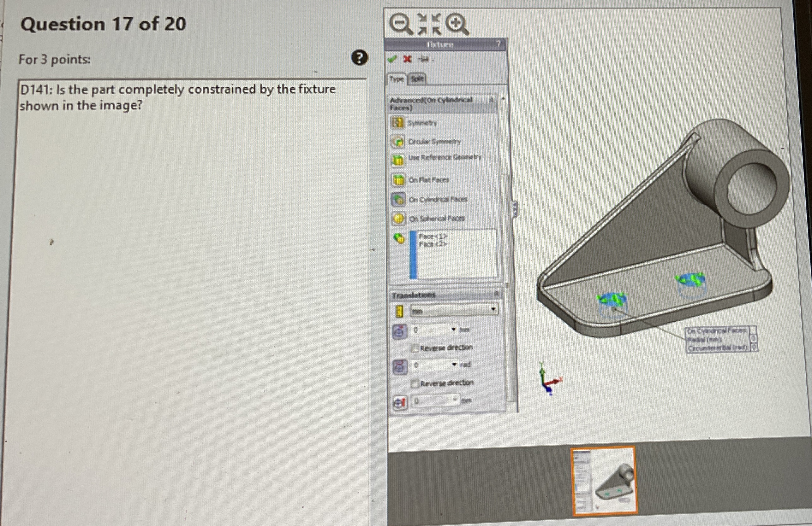Open the radial value dropdown arrow
Image resolution: width=812 pixels, height=526 pixels.
[x=454, y=330]
